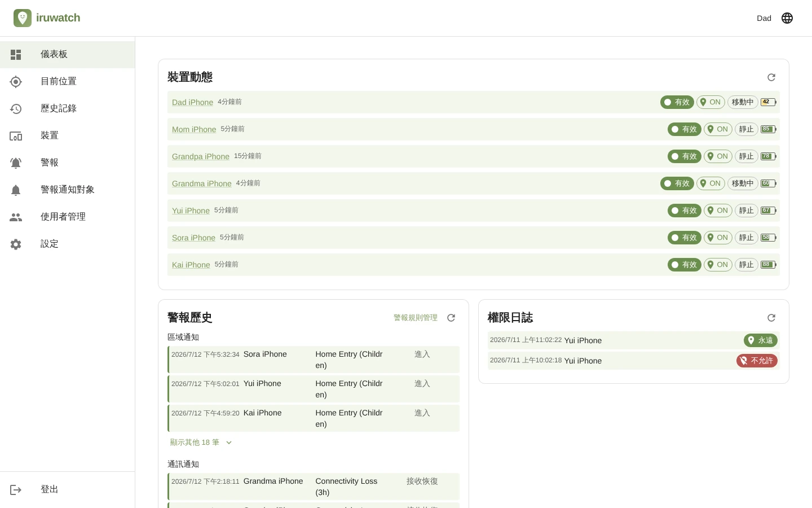Open 設定 in the sidebar
This screenshot has height=508, width=812.
pyautogui.click(x=68, y=244)
